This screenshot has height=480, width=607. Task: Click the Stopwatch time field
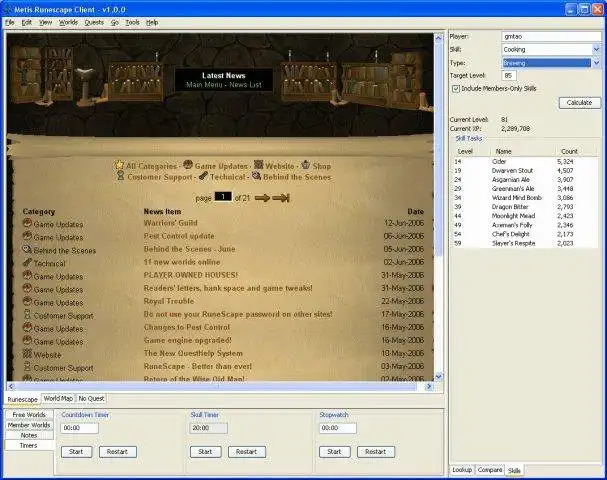(338, 428)
